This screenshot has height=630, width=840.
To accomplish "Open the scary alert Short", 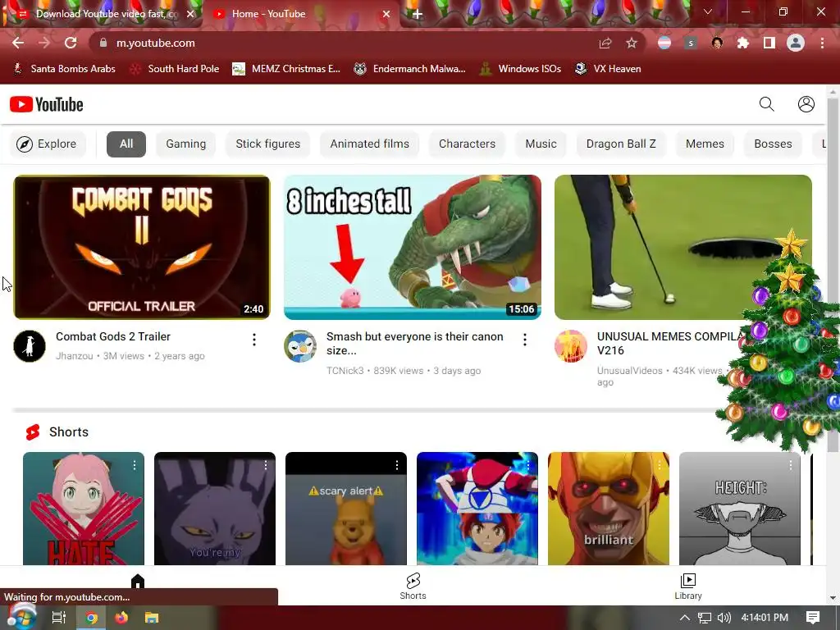I will pos(346,509).
